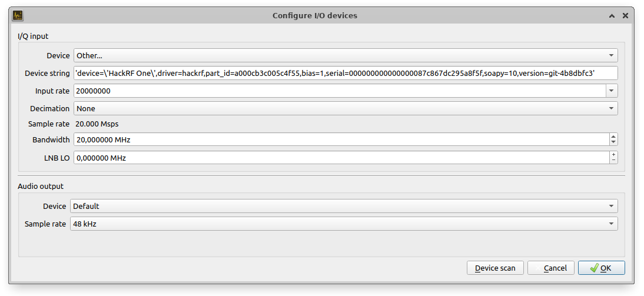
Task: Close the Configure I/O devices dialog
Action: point(625,16)
